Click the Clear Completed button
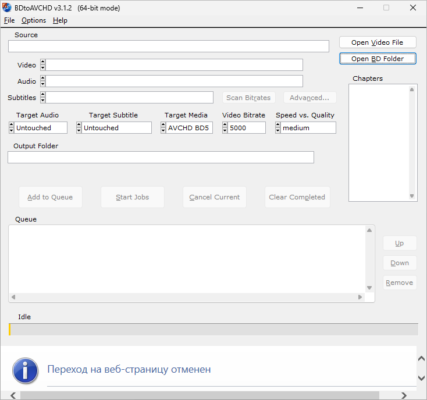The width and height of the screenshot is (427, 400). tap(297, 197)
